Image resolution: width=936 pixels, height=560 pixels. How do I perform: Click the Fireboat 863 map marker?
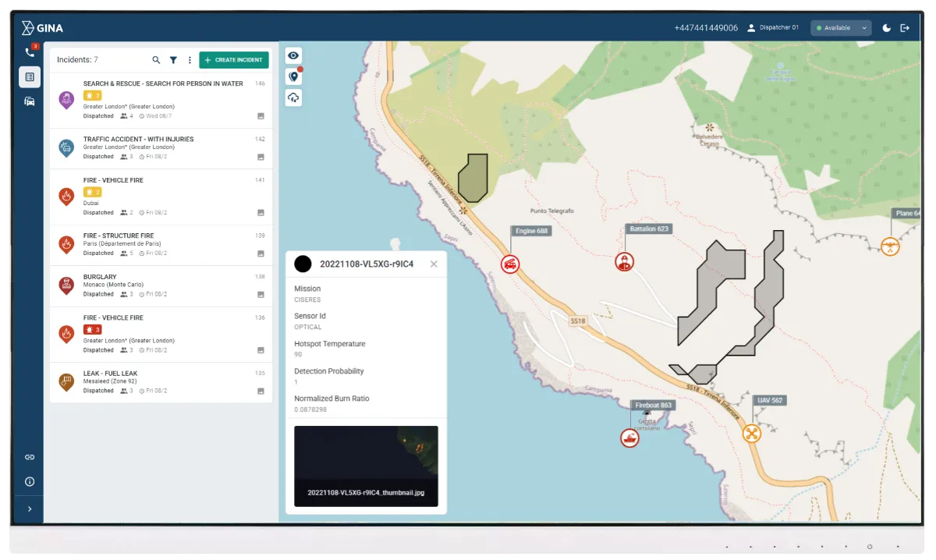point(629,438)
